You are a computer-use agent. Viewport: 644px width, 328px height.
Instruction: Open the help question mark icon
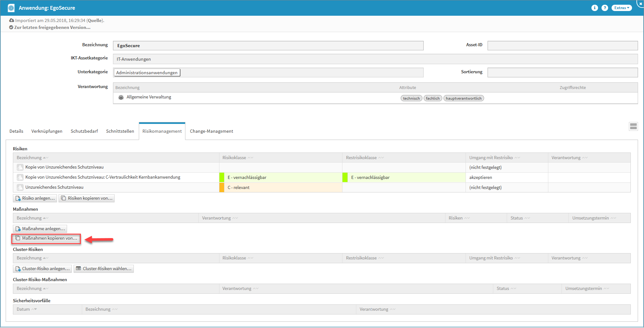pos(605,8)
